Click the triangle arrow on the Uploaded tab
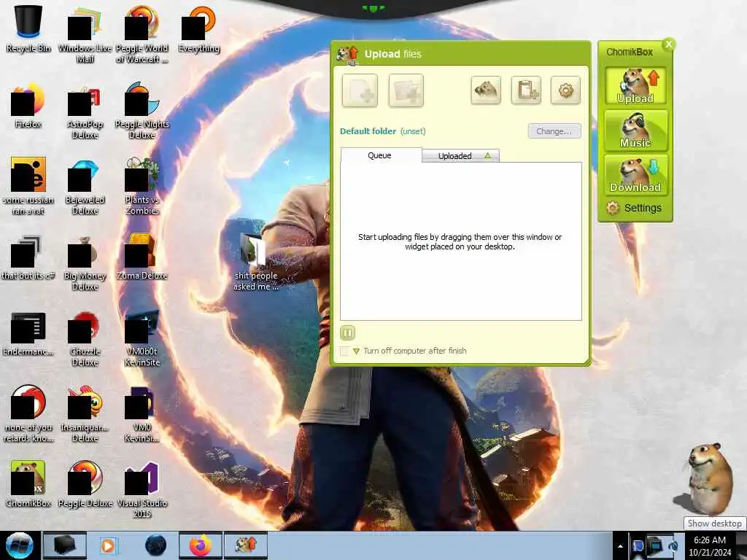 pos(487,156)
